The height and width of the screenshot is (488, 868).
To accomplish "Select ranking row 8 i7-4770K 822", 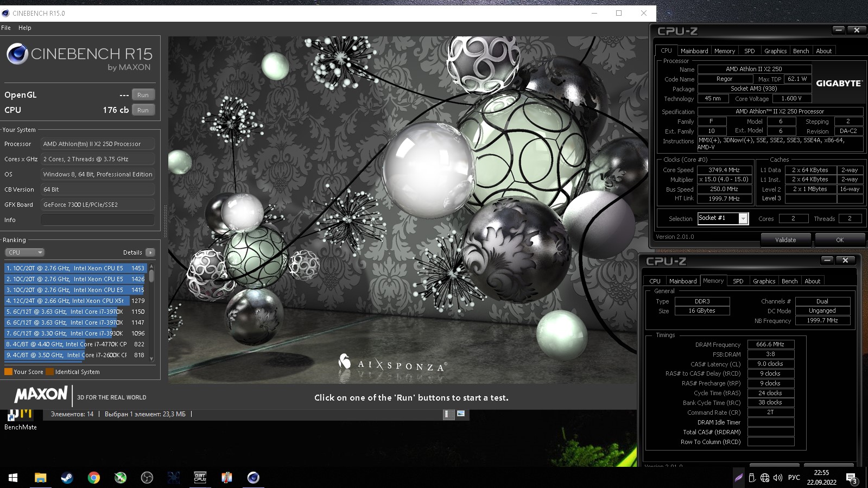I will tap(75, 344).
